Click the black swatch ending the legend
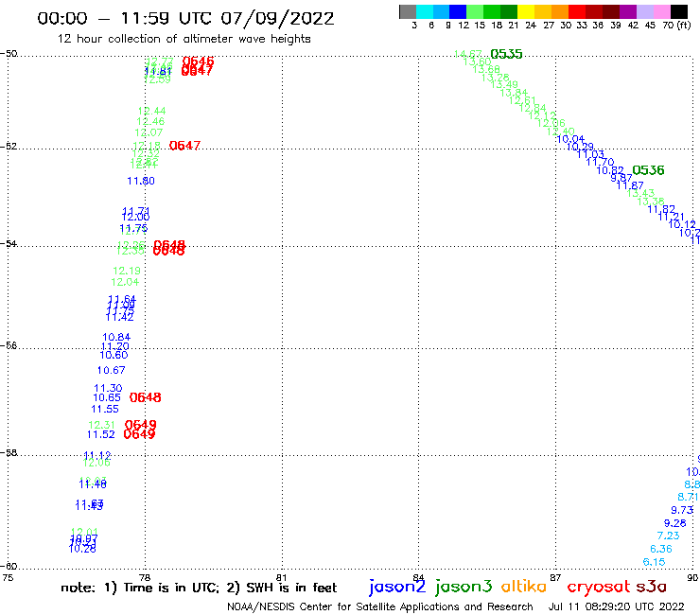The width and height of the screenshot is (700, 615). pos(678,11)
